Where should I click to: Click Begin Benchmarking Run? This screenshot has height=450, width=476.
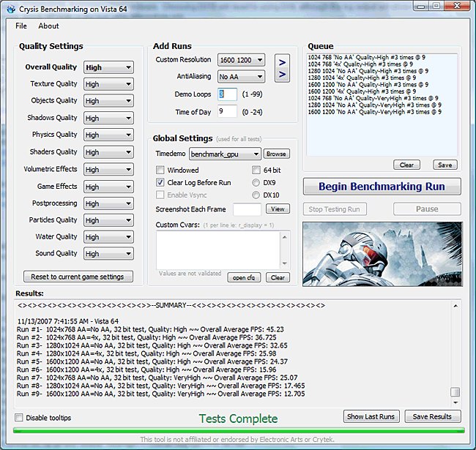(382, 187)
